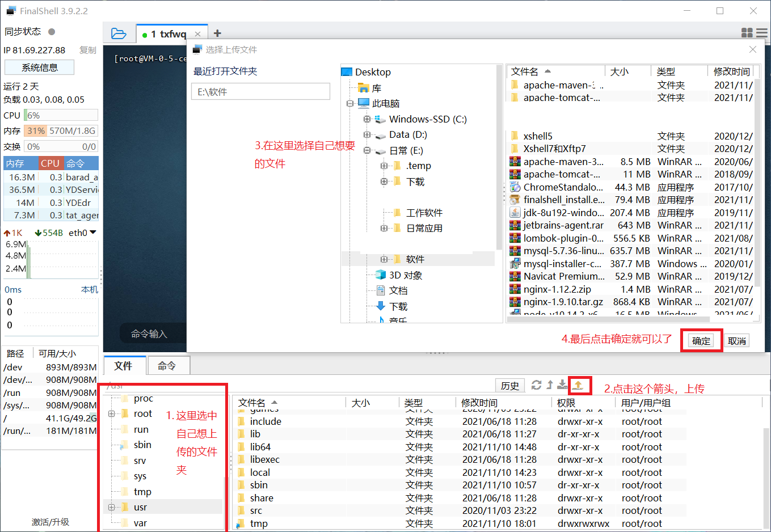Select the 工作软件 folder in tree
Screen dimensions: 771x532
tap(424, 213)
